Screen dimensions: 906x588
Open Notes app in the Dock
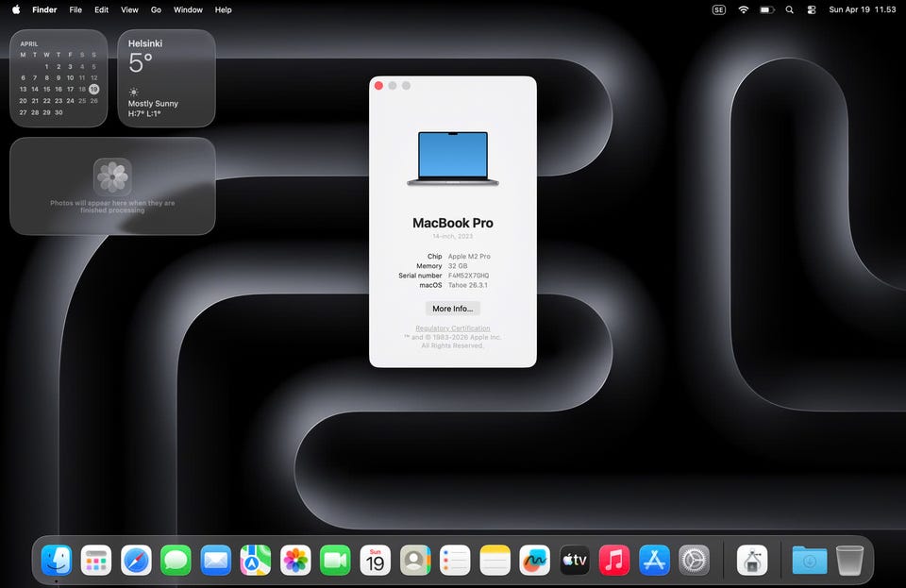[x=495, y=560]
